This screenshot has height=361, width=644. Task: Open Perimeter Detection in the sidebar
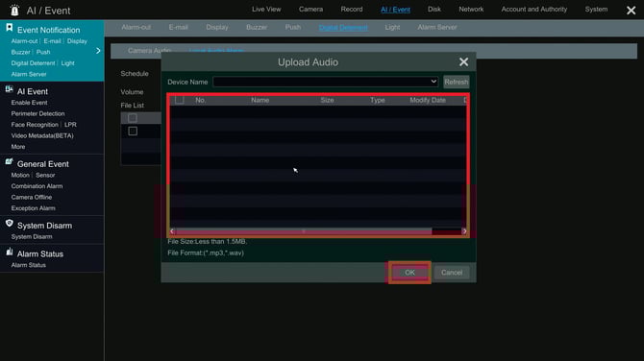tap(37, 113)
